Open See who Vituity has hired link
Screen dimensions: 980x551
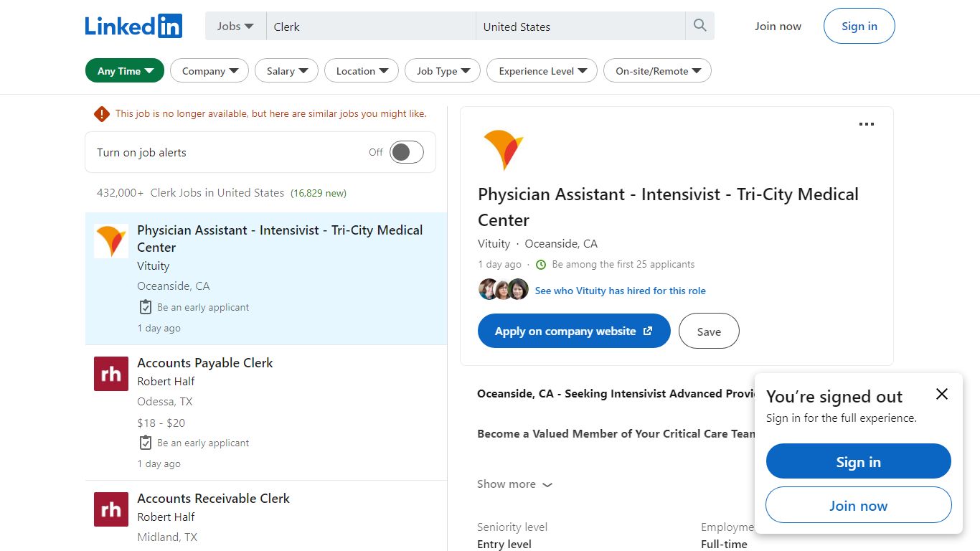(x=620, y=291)
